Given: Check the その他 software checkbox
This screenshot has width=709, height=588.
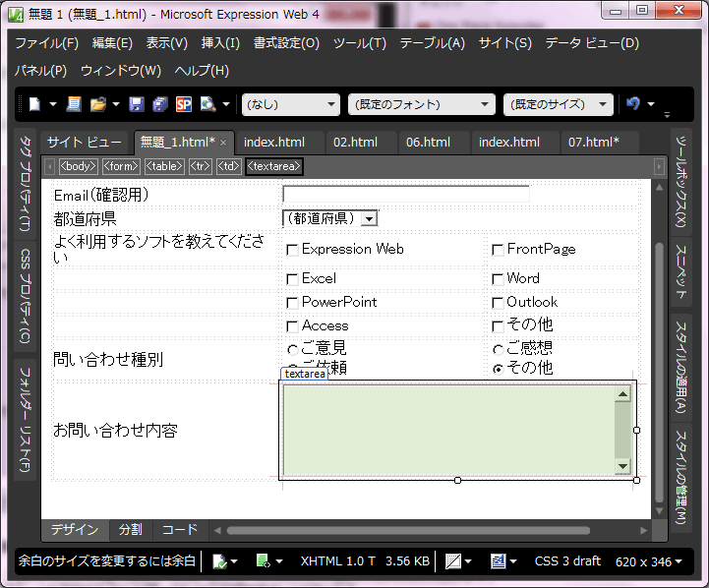Looking at the screenshot, I should pos(498,326).
